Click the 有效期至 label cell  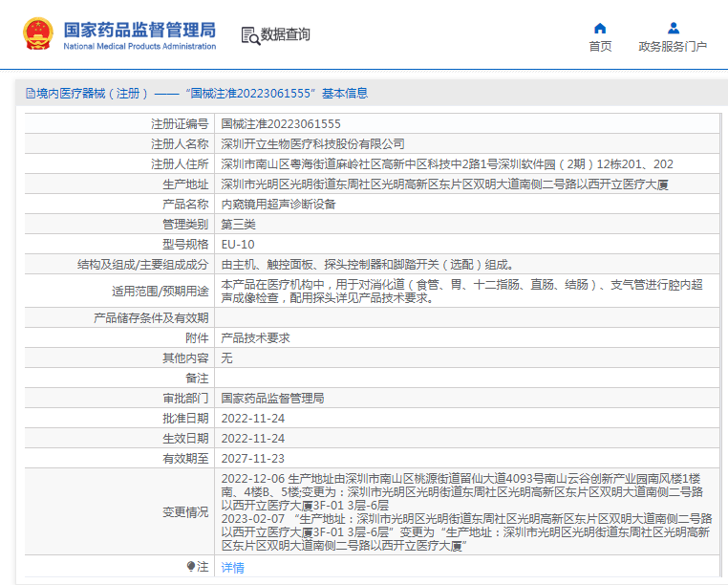[x=119, y=458]
